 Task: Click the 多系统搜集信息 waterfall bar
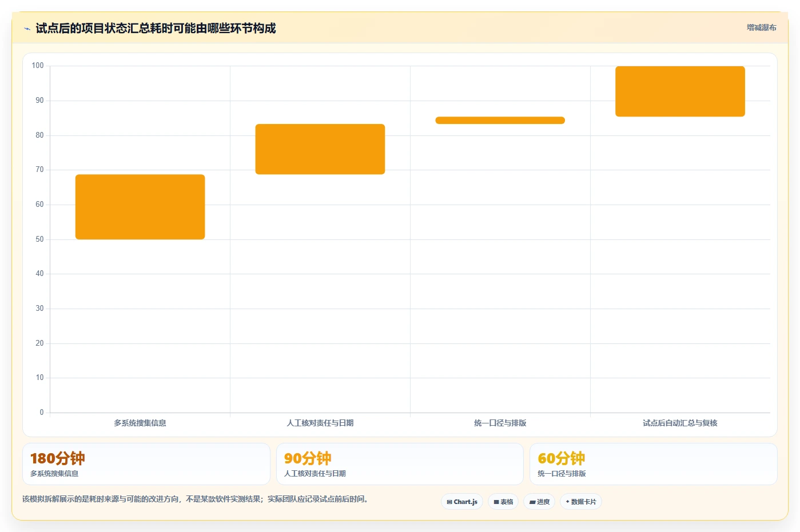(x=140, y=207)
